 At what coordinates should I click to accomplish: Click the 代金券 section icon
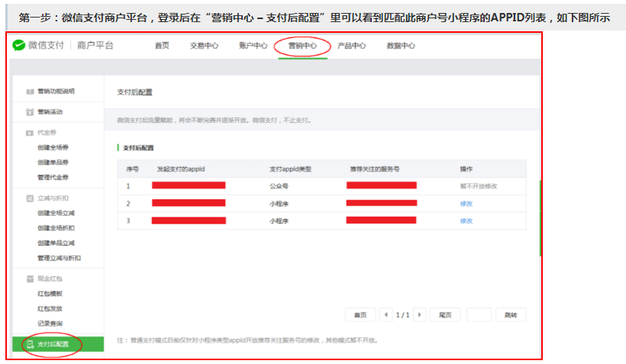click(x=30, y=133)
